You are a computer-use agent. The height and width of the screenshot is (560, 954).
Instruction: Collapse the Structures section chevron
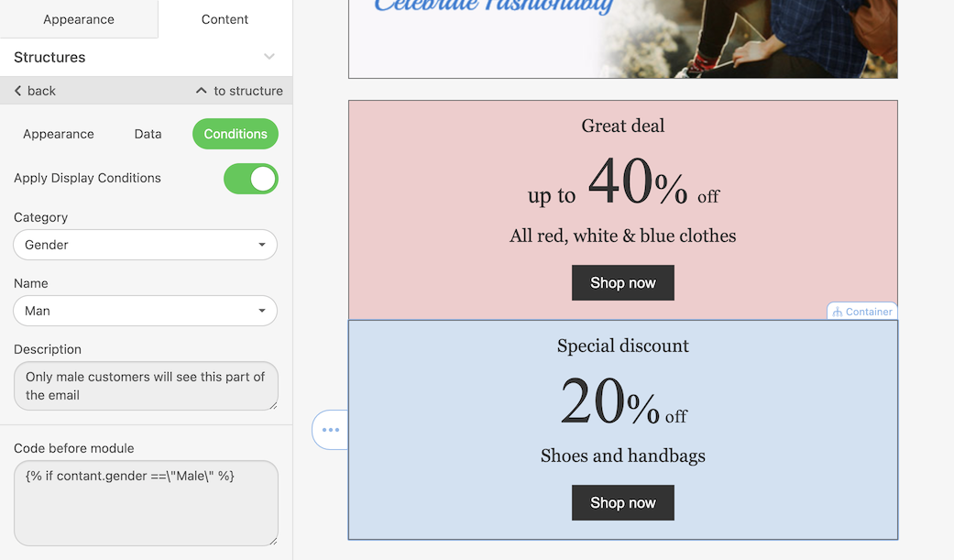pyautogui.click(x=269, y=57)
